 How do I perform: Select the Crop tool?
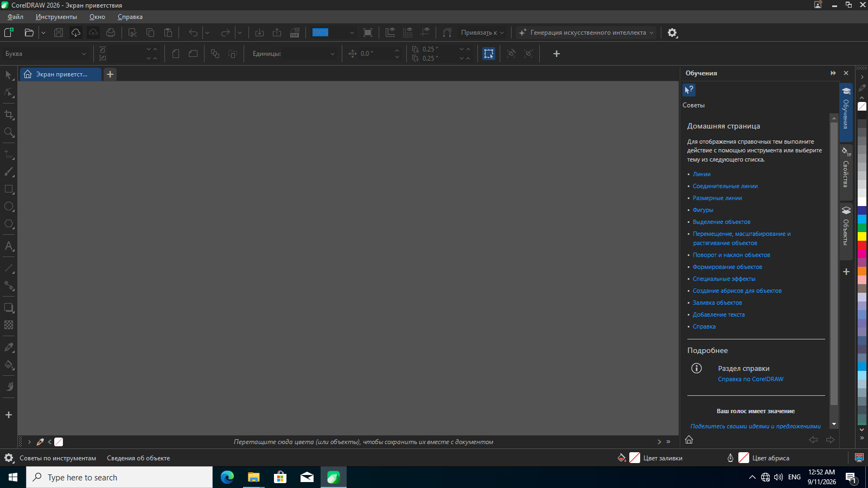pyautogui.click(x=9, y=115)
